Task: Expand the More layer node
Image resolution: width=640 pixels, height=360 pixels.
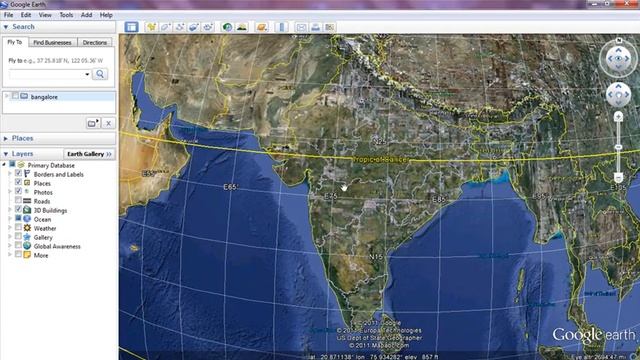Action: click(x=10, y=255)
